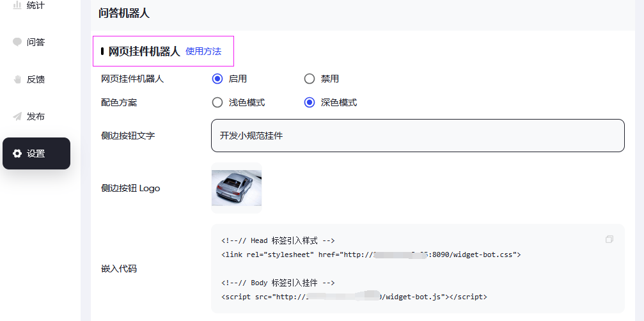Click the 侧边按钮 Logo label
Viewport: 644px width, 321px height.
[x=130, y=189]
